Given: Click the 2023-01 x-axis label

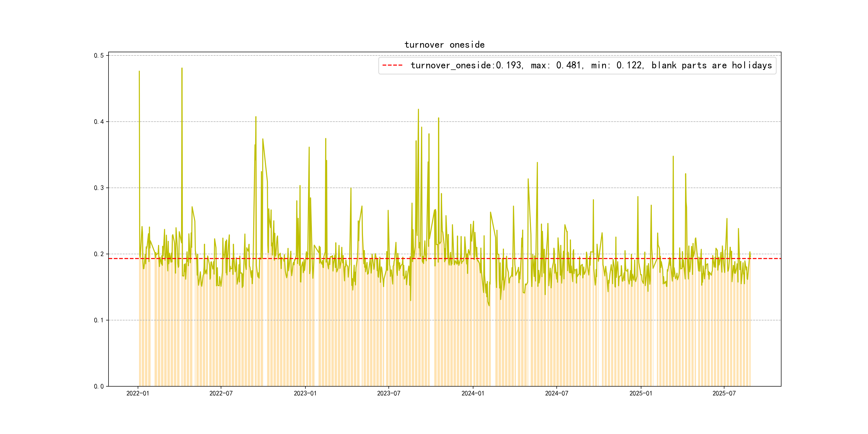Looking at the screenshot, I should [x=305, y=394].
